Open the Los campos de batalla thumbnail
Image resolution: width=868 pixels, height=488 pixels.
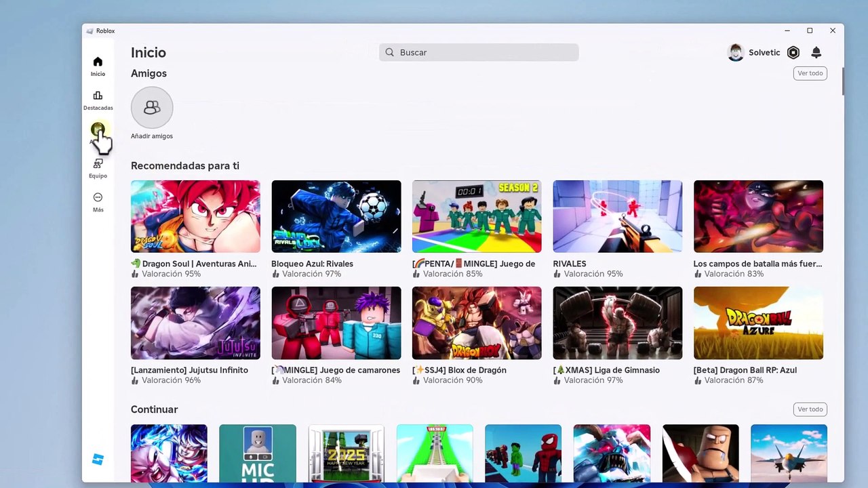[x=758, y=216]
